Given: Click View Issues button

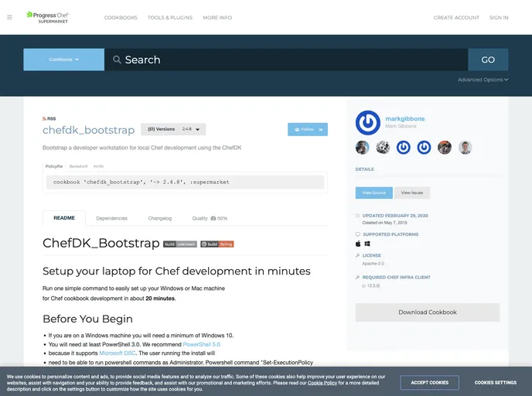Looking at the screenshot, I should click(412, 193).
